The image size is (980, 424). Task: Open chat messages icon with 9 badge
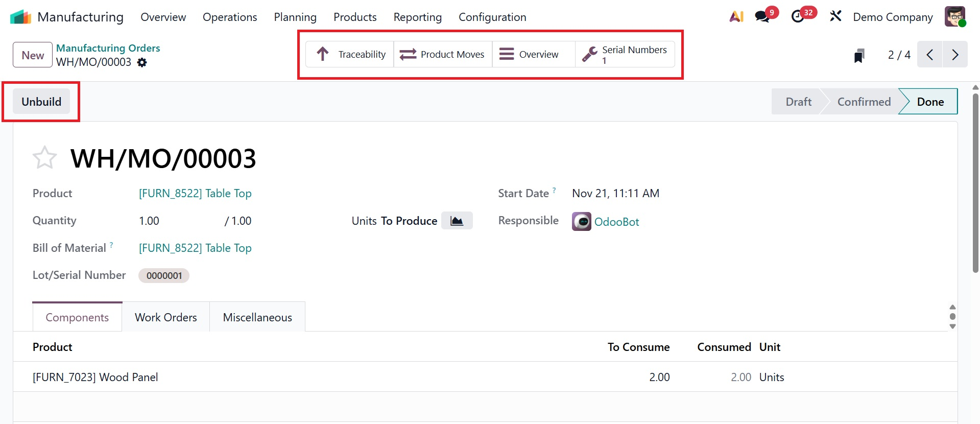[x=762, y=17]
